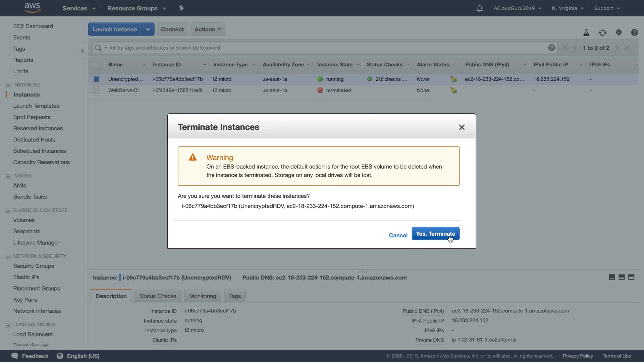Expand the Launch Instance dropdown arrow
This screenshot has height=362, width=644.
click(148, 29)
